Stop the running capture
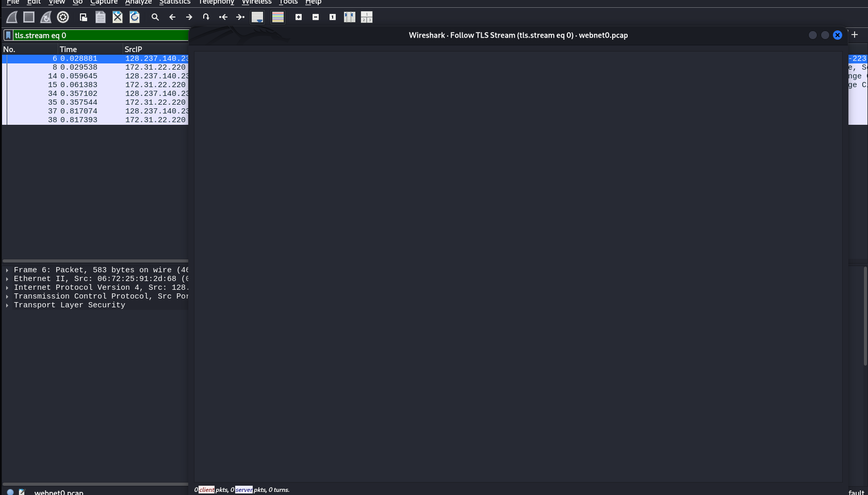868x495 pixels. click(29, 17)
